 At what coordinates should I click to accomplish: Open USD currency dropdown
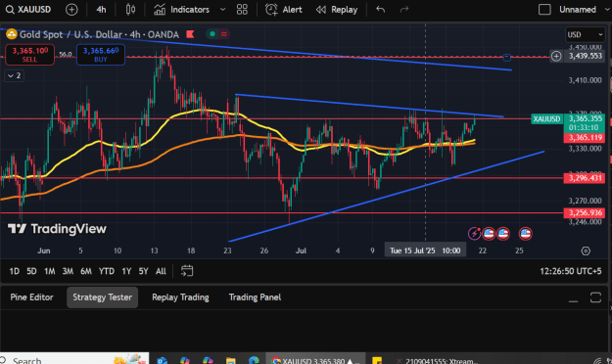pyautogui.click(x=585, y=34)
